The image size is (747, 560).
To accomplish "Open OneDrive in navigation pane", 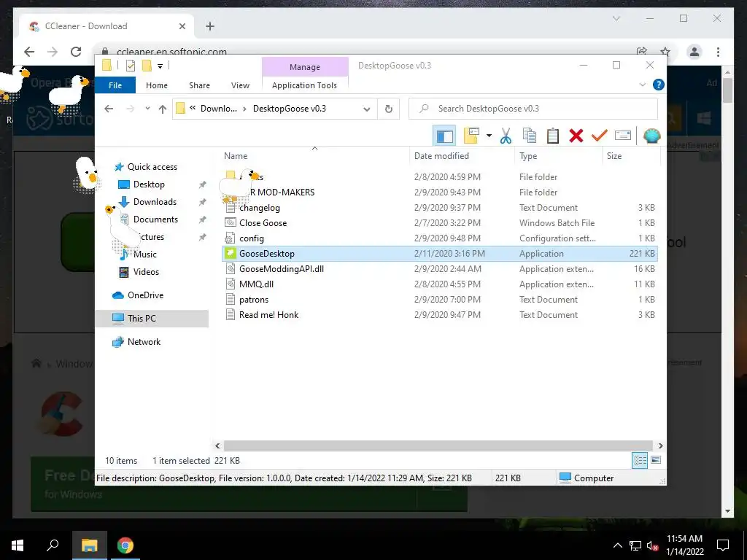I will (x=145, y=295).
